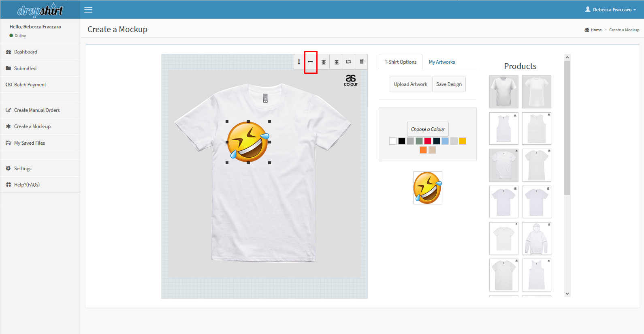Click the "Hello, Rebecca Fraccaro" greeting
Screen dimensions: 644x334
tap(35, 27)
